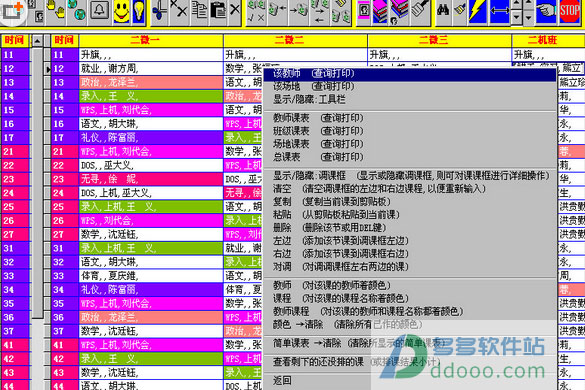The image size is (585, 390).
Task: Click second stepper's up arrow in toolbar
Action: pyautogui.click(x=528, y=4)
